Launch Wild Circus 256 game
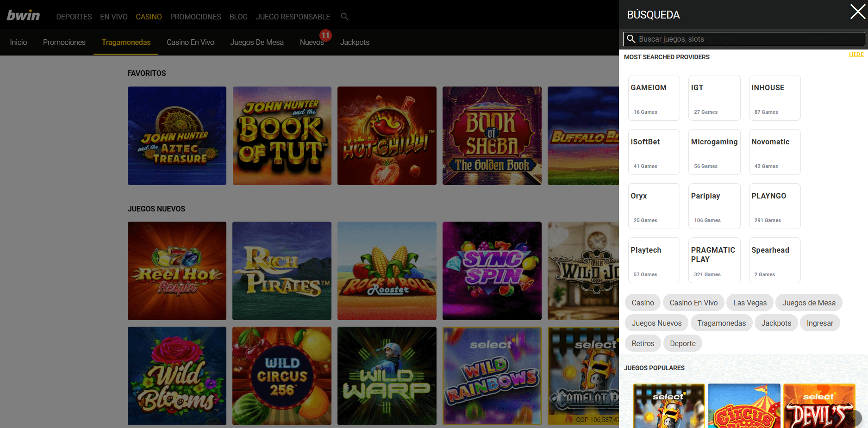The image size is (868, 428). 282,376
